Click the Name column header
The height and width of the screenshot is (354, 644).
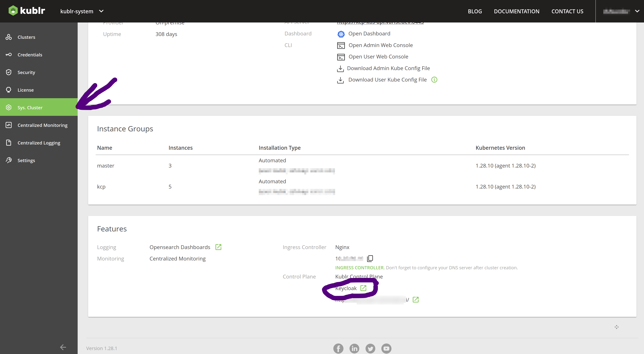click(104, 148)
